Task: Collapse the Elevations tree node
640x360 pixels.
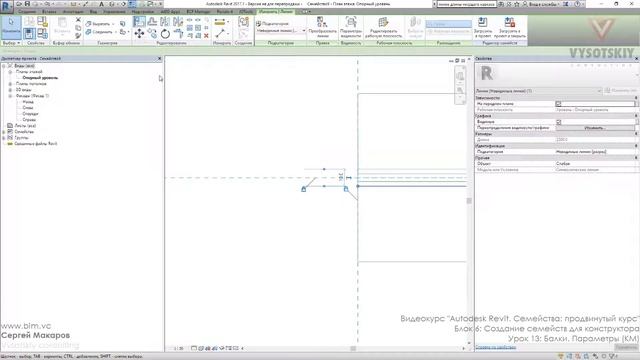Action: pyautogui.click(x=10, y=96)
